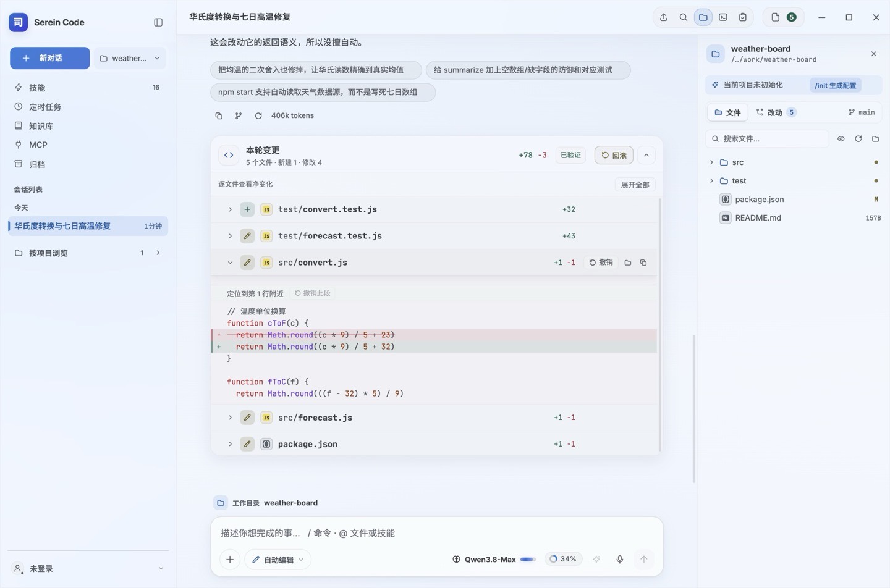
Task: Click the Qwen3.8-Max model selector
Action: point(494,560)
